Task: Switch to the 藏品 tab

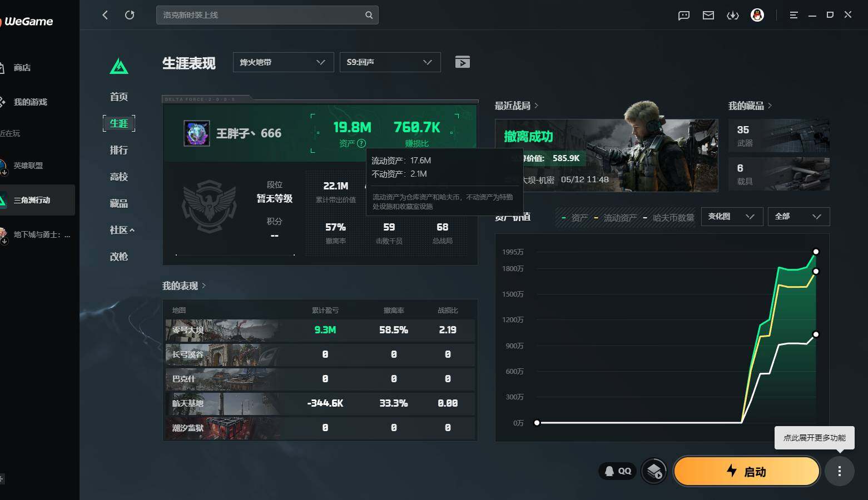Action: 119,203
